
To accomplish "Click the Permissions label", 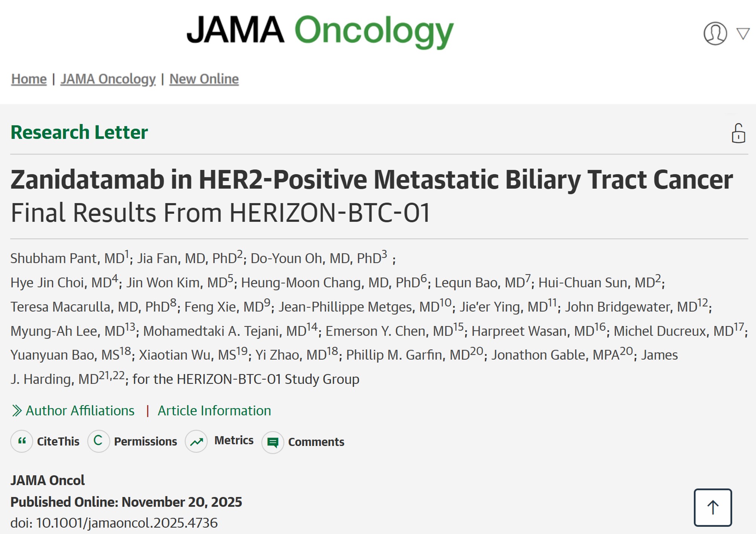I will [x=145, y=441].
